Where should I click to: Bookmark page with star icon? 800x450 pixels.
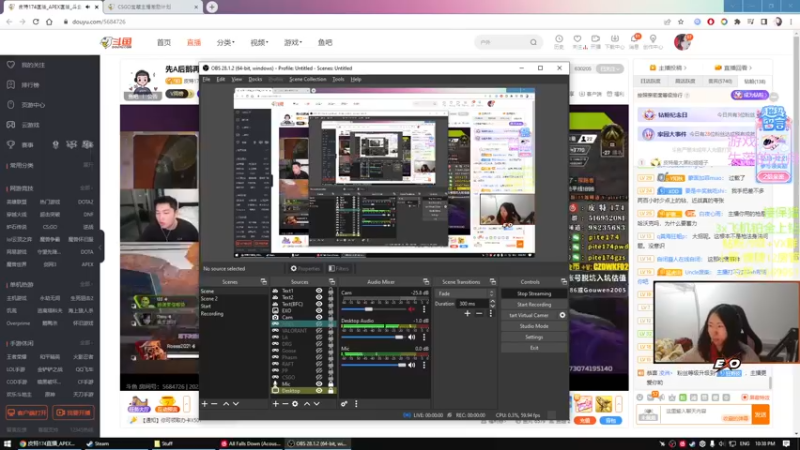(681, 21)
